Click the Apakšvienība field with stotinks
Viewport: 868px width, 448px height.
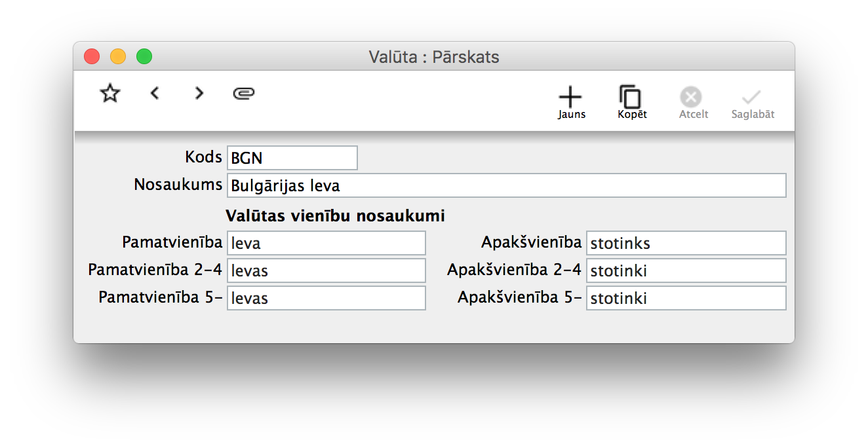[685, 243]
